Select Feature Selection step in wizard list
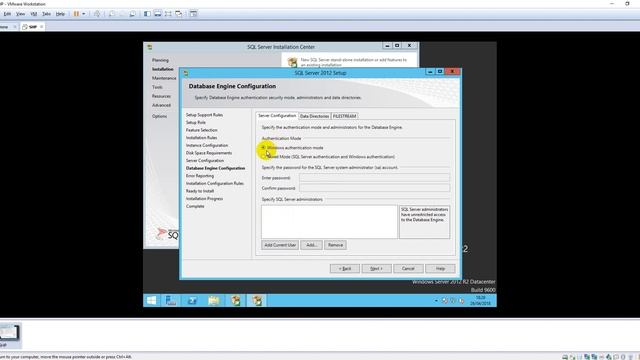Image resolution: width=640 pixels, height=360 pixels. click(201, 130)
